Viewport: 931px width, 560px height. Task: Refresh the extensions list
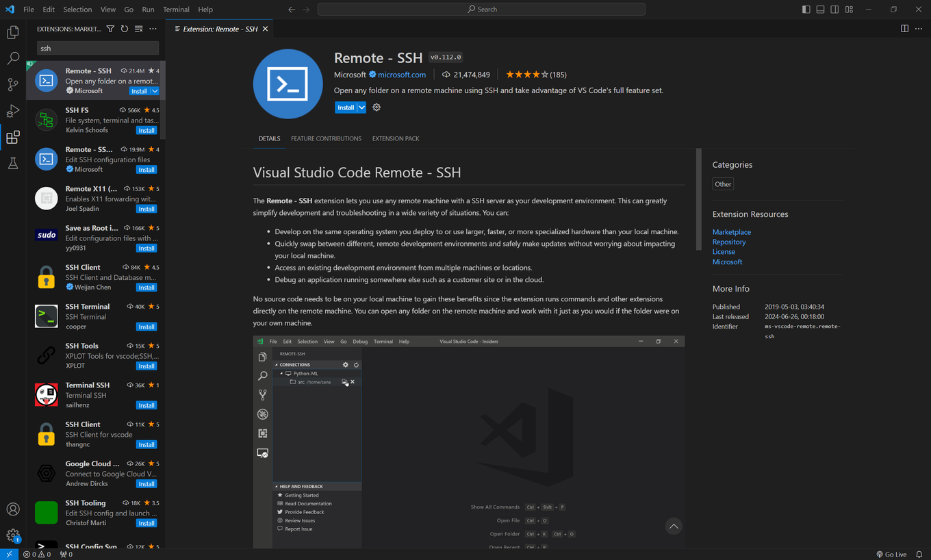coord(125,29)
